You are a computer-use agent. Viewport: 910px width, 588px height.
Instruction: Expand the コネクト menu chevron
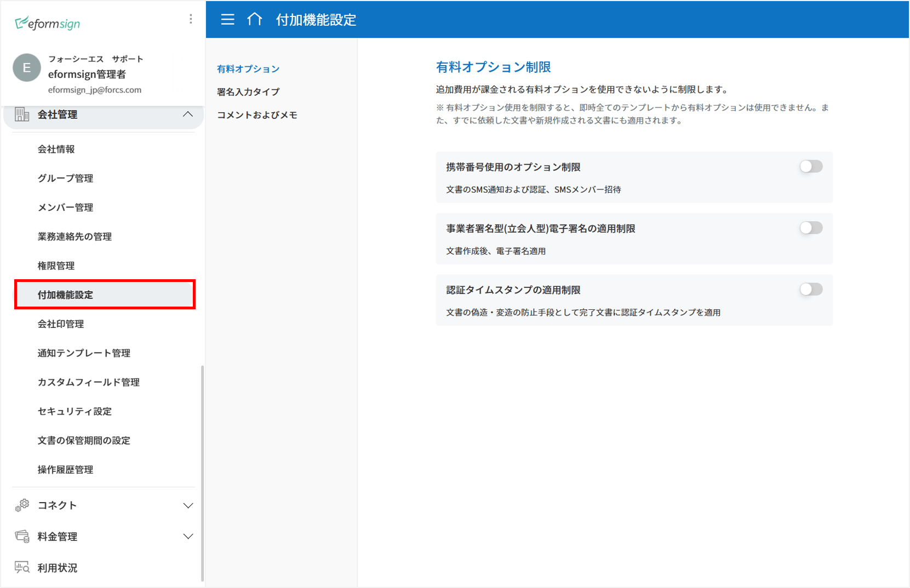coord(188,505)
